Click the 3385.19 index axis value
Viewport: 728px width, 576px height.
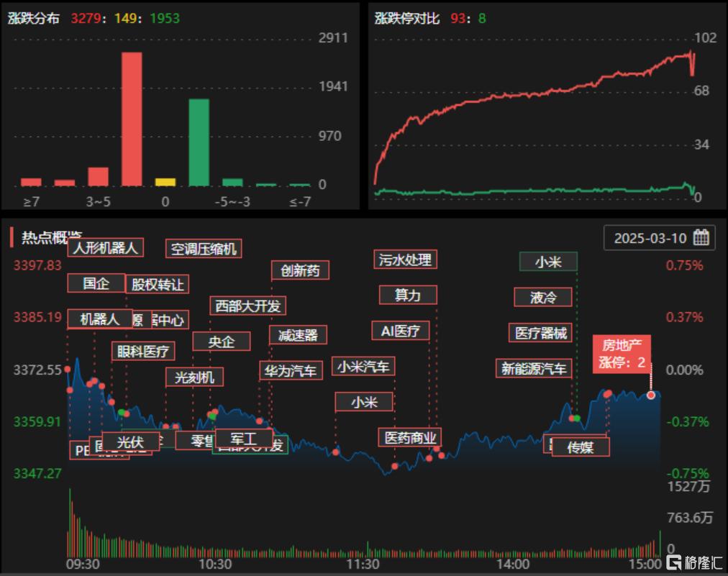click(x=37, y=317)
